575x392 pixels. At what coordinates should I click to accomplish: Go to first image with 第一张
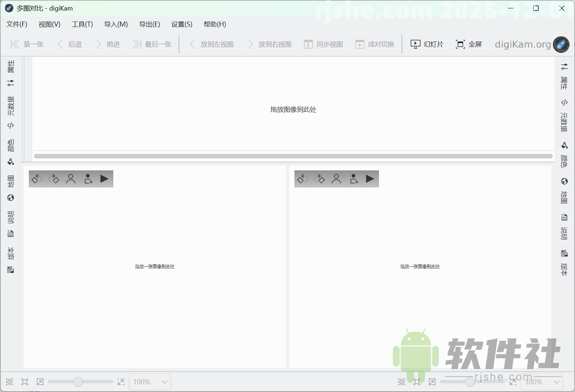tap(27, 44)
